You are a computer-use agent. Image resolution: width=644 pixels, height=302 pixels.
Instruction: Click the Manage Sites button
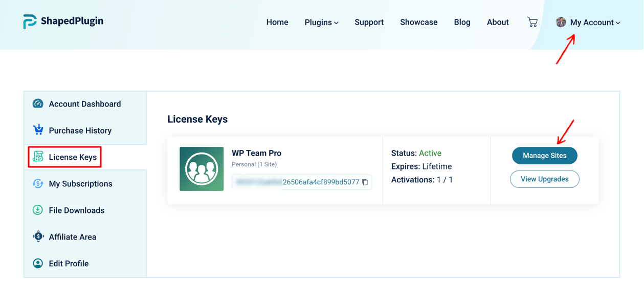(x=544, y=155)
